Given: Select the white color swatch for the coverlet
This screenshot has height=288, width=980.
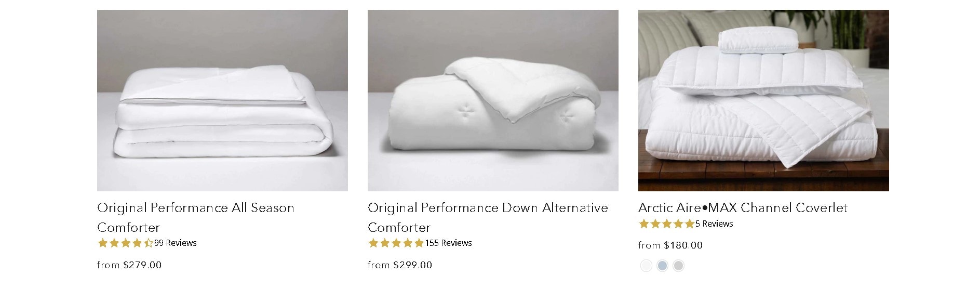Looking at the screenshot, I should pos(646,266).
